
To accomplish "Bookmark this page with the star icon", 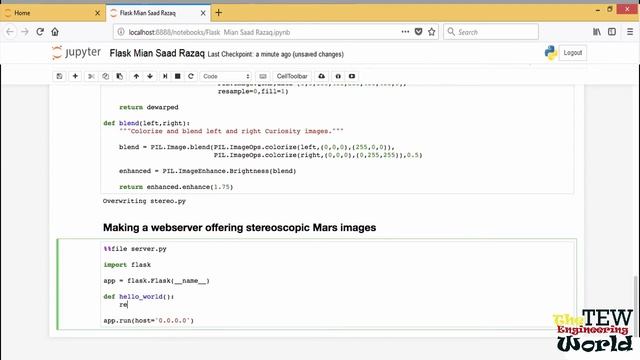I will 431,32.
